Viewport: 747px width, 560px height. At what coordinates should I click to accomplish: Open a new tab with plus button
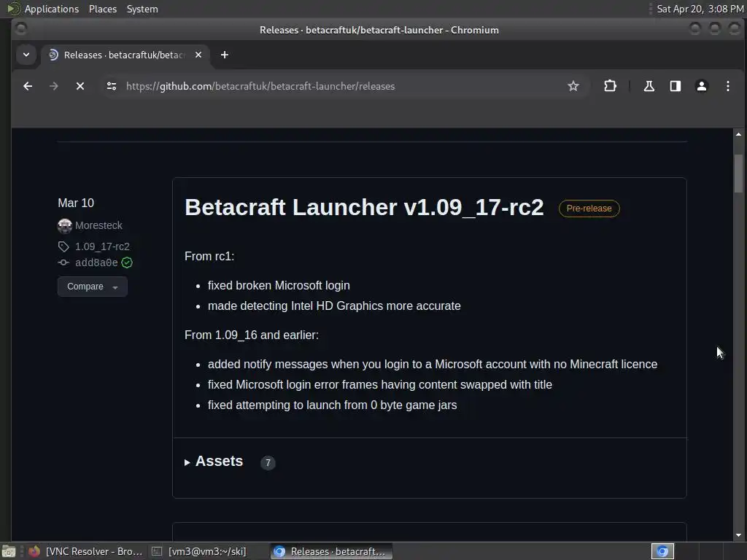225,55
